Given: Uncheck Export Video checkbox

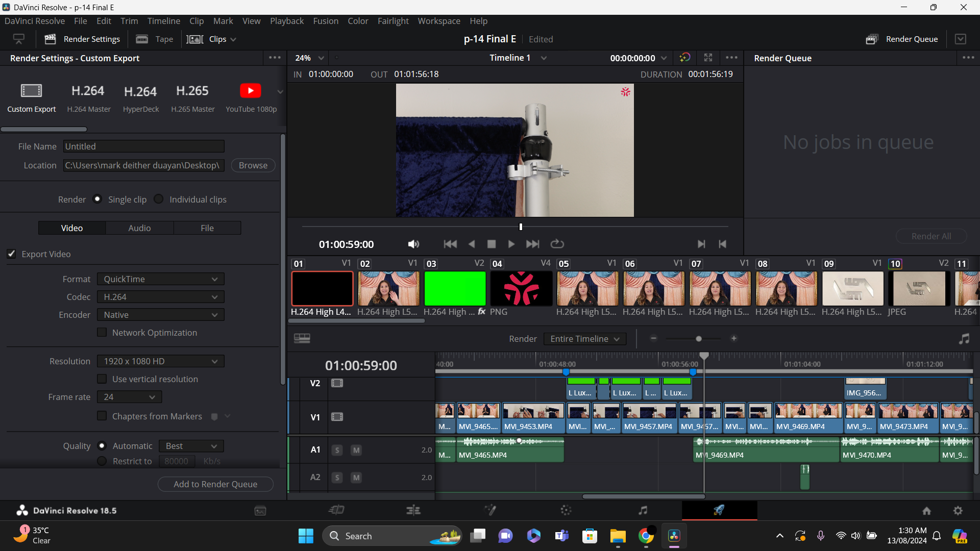Looking at the screenshot, I should pyautogui.click(x=11, y=254).
